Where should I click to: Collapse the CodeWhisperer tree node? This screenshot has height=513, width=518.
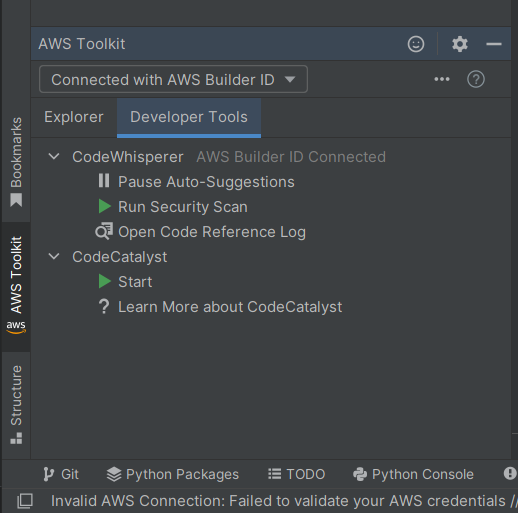tap(54, 156)
